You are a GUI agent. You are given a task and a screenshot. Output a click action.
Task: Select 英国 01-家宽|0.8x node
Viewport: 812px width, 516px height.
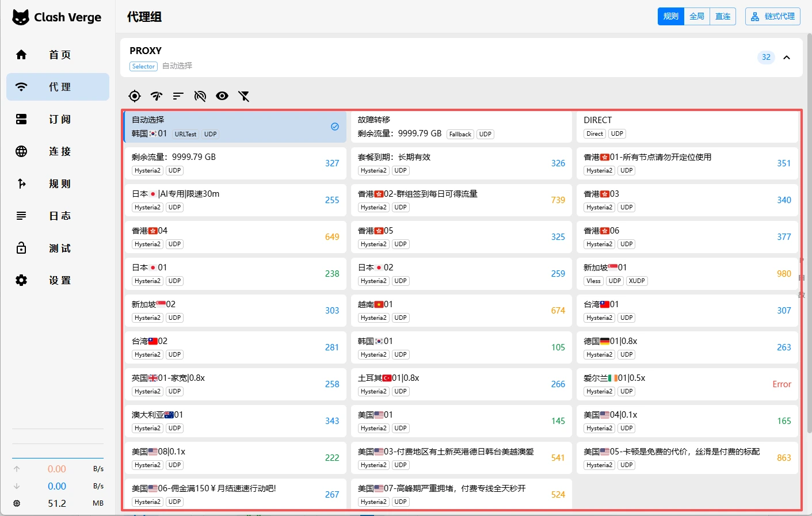pos(235,384)
